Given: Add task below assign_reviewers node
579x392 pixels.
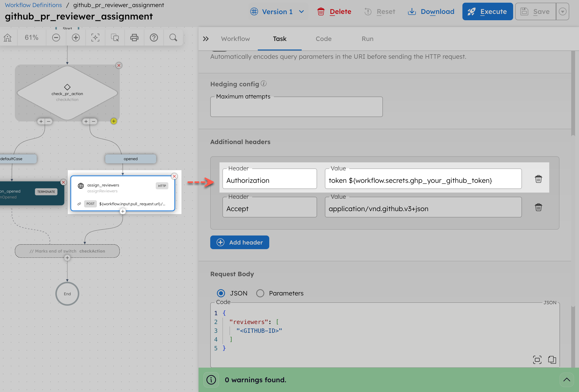Looking at the screenshot, I should (123, 211).
